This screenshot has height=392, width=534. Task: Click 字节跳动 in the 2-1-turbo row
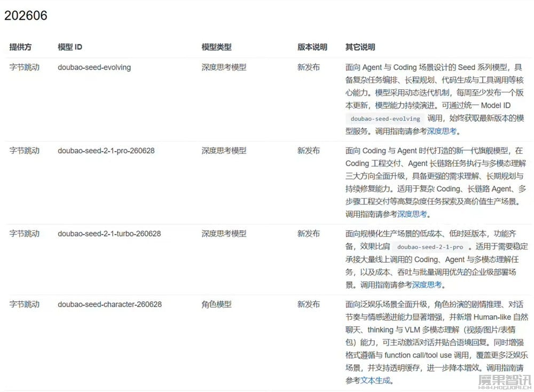click(24, 233)
